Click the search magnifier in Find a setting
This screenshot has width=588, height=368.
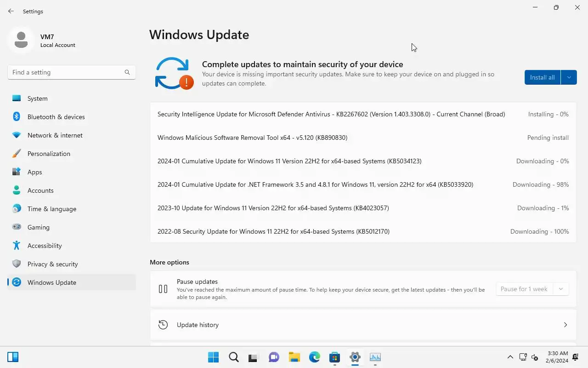click(x=127, y=72)
